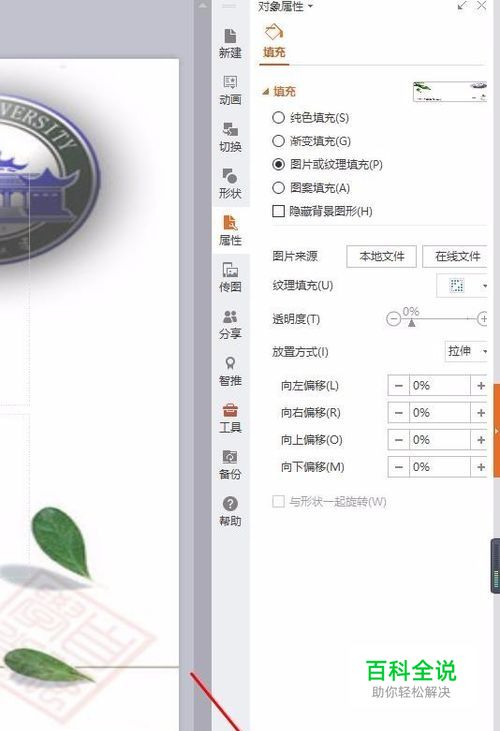Click the transparency plus circle icon

[483, 319]
